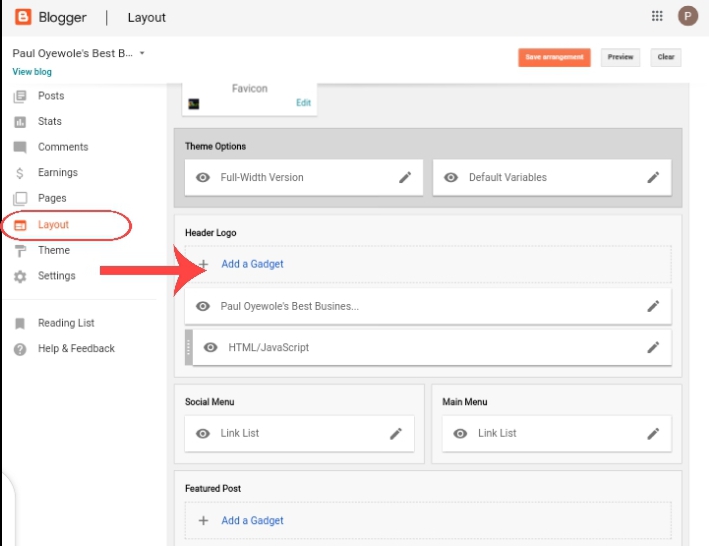
Task: Click the Featured Post section title
Action: [x=213, y=489]
